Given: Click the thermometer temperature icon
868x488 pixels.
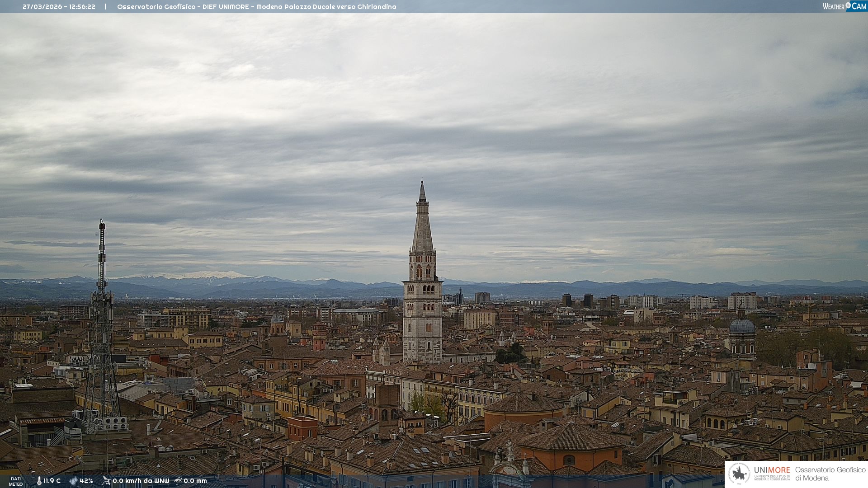Looking at the screenshot, I should [x=39, y=481].
